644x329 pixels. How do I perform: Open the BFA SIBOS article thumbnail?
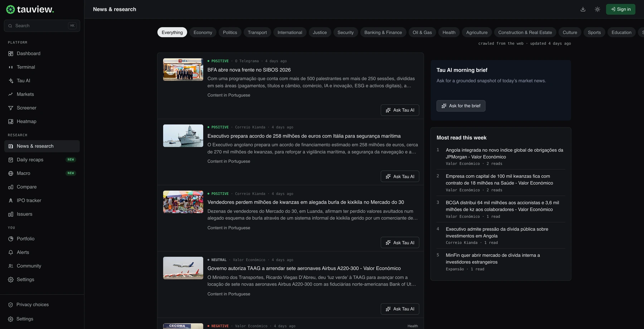pos(183,69)
